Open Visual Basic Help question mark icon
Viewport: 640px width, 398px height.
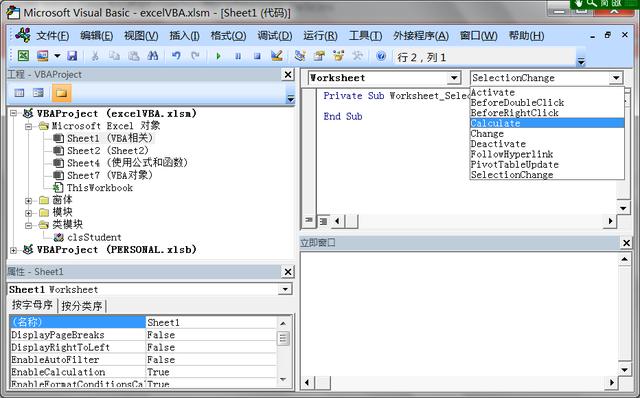click(x=381, y=56)
